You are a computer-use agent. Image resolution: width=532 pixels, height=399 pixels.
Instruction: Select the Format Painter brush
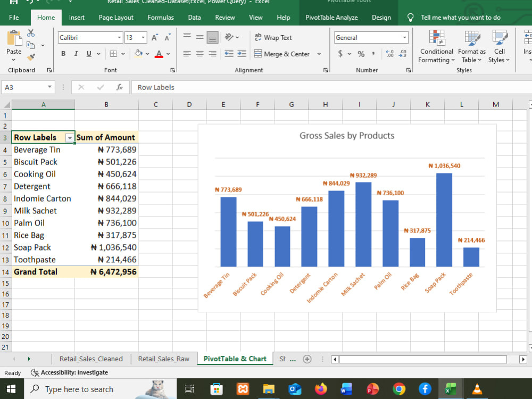click(31, 57)
